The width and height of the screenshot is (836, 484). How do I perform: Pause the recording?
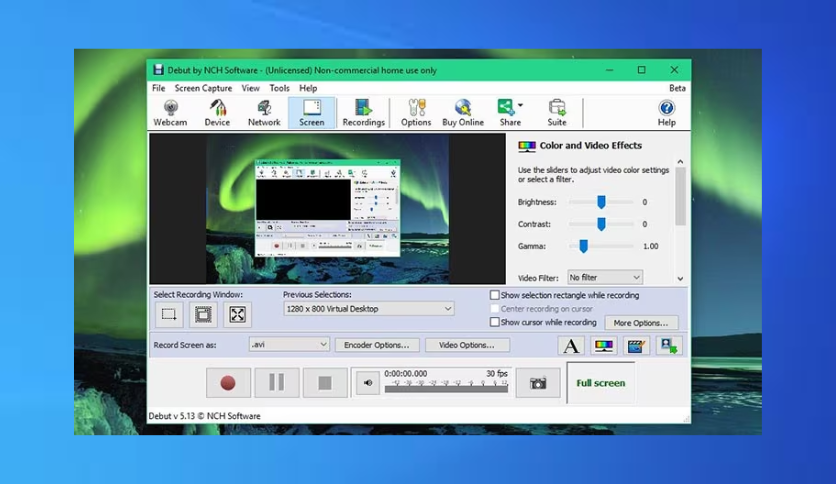pyautogui.click(x=277, y=383)
